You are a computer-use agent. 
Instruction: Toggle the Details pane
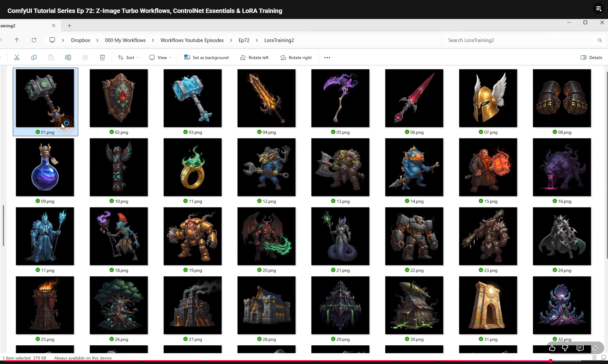pyautogui.click(x=591, y=58)
